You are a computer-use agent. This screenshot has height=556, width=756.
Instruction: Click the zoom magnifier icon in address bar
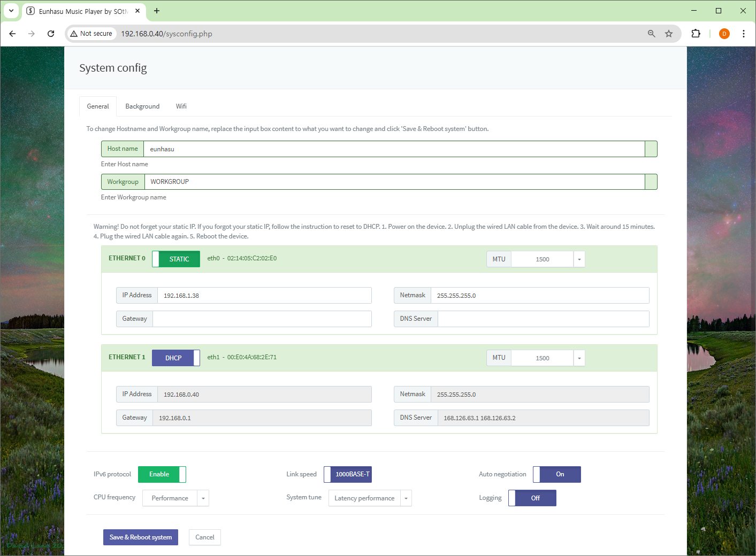click(x=651, y=34)
